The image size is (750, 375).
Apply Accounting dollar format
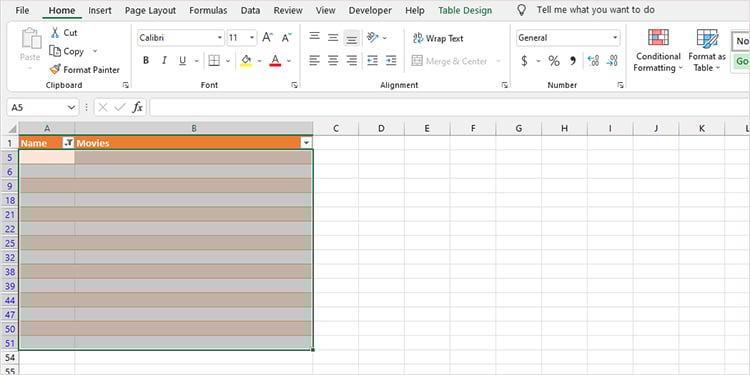click(x=524, y=61)
